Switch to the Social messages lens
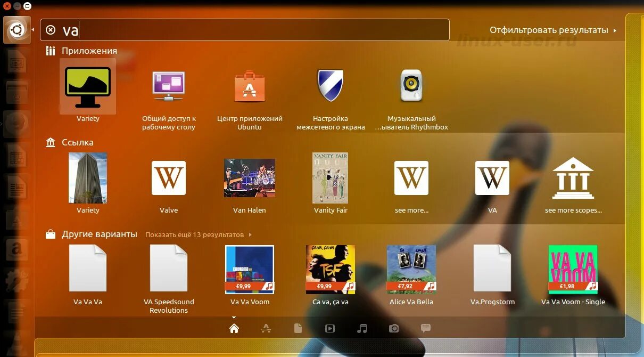This screenshot has width=644, height=357. point(426,328)
